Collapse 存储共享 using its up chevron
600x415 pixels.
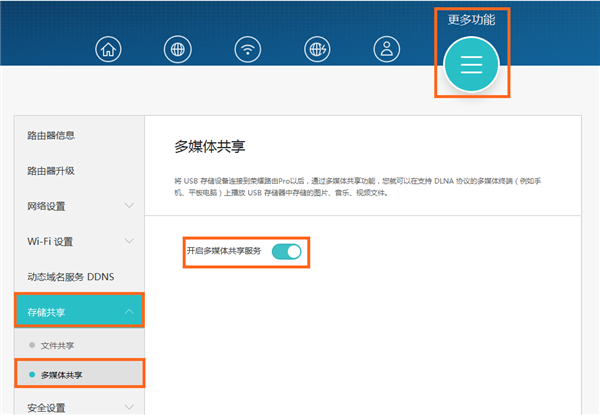tap(129, 312)
